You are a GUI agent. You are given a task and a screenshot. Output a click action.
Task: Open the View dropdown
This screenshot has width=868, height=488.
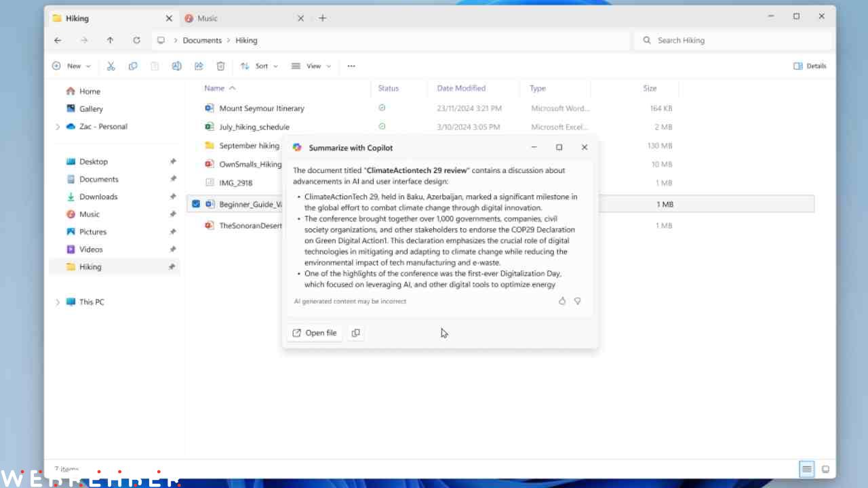[311, 66]
